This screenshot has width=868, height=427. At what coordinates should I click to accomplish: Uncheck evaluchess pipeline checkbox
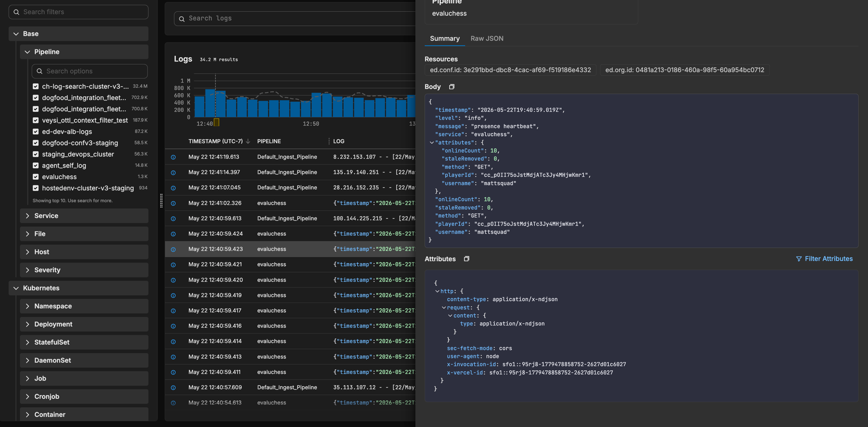click(36, 176)
